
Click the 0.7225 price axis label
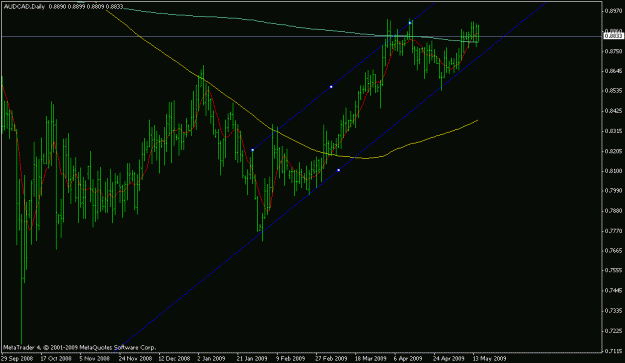coord(613,331)
